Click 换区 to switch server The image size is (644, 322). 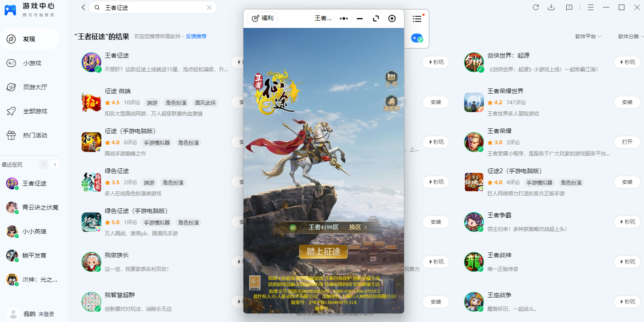point(358,227)
